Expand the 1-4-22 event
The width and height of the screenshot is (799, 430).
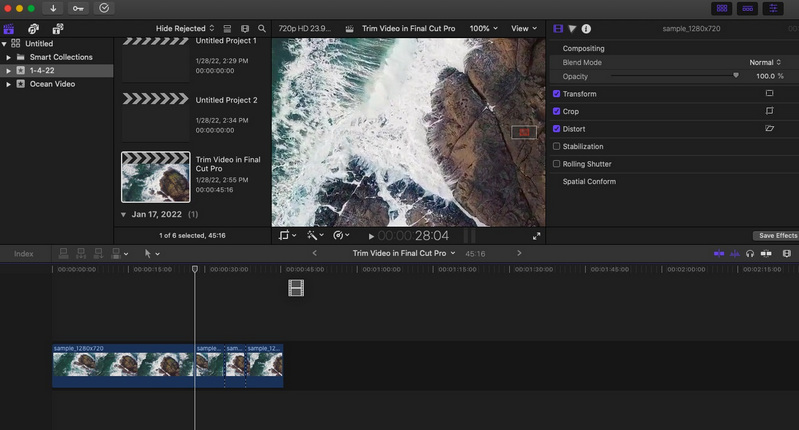(x=8, y=71)
